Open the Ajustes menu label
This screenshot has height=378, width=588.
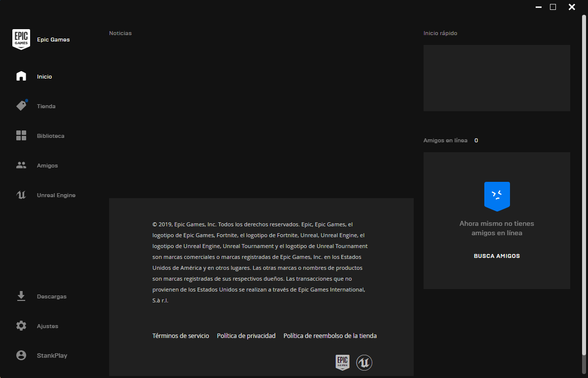point(47,326)
